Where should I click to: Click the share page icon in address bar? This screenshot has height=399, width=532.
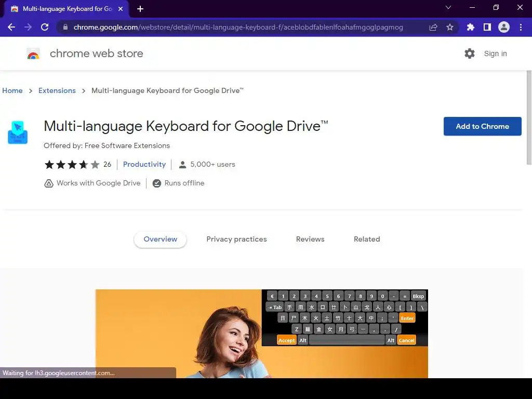tap(433, 27)
